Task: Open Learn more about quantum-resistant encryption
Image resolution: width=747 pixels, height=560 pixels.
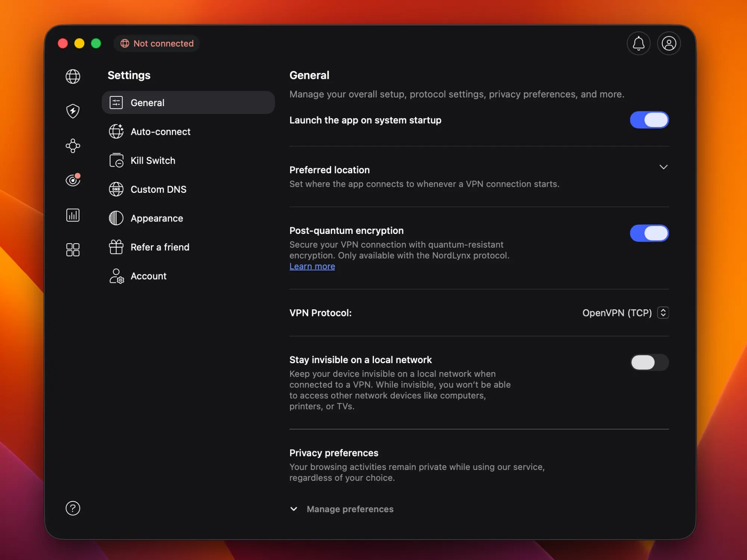Action: pos(312,266)
